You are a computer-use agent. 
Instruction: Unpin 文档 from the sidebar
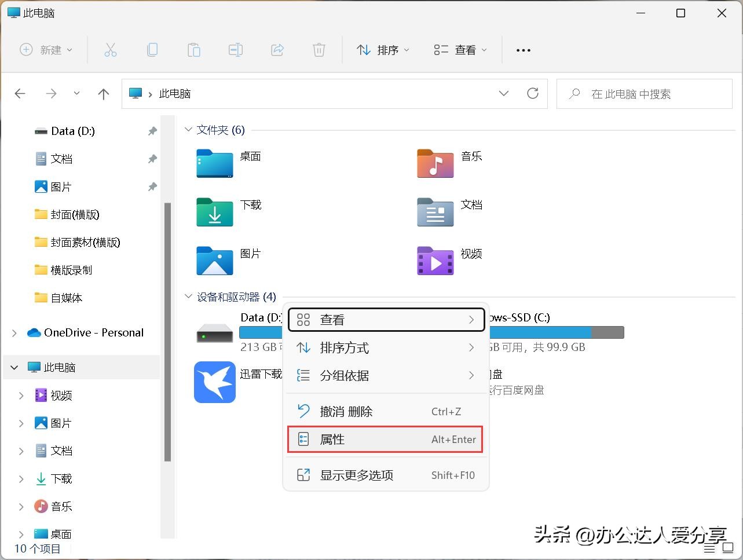point(152,159)
